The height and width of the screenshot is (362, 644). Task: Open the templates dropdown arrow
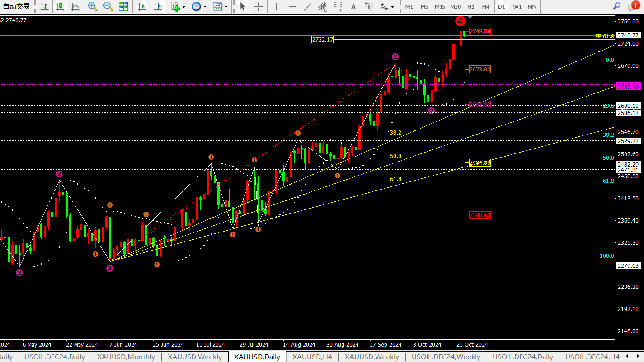pyautogui.click(x=226, y=7)
